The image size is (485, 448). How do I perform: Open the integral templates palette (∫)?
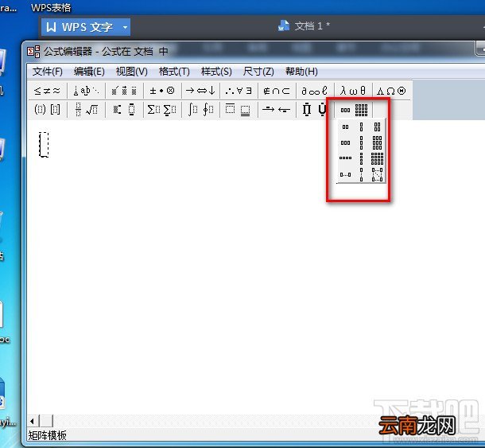[x=200, y=109]
